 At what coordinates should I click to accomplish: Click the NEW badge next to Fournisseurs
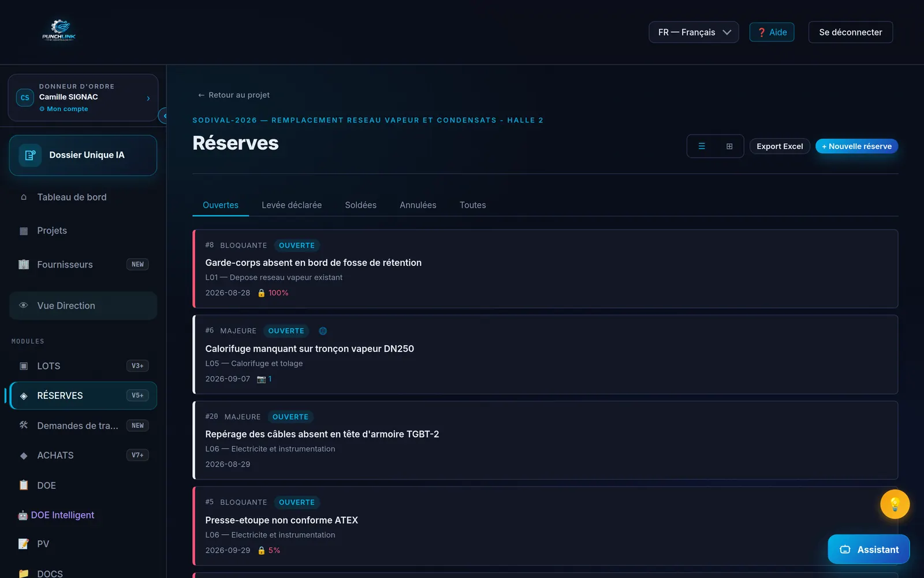(137, 264)
